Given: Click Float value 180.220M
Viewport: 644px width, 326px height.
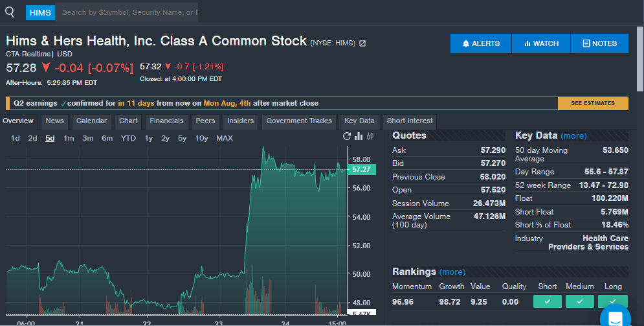Looking at the screenshot, I should (x=610, y=198).
